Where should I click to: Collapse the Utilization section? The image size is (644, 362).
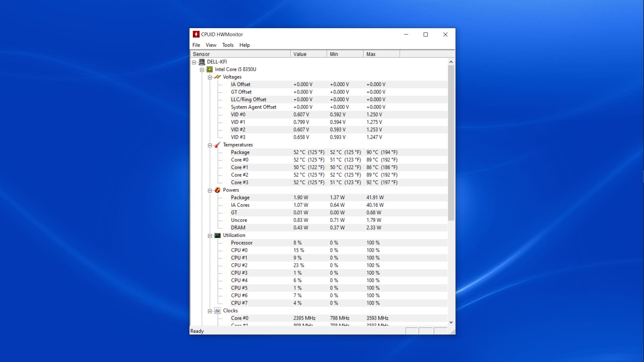pyautogui.click(x=210, y=236)
